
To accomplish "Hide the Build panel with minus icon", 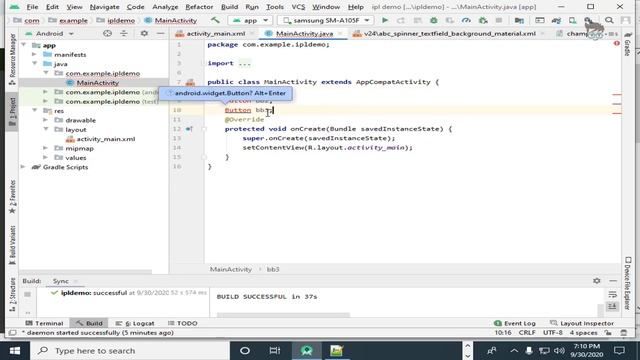I will click(613, 281).
